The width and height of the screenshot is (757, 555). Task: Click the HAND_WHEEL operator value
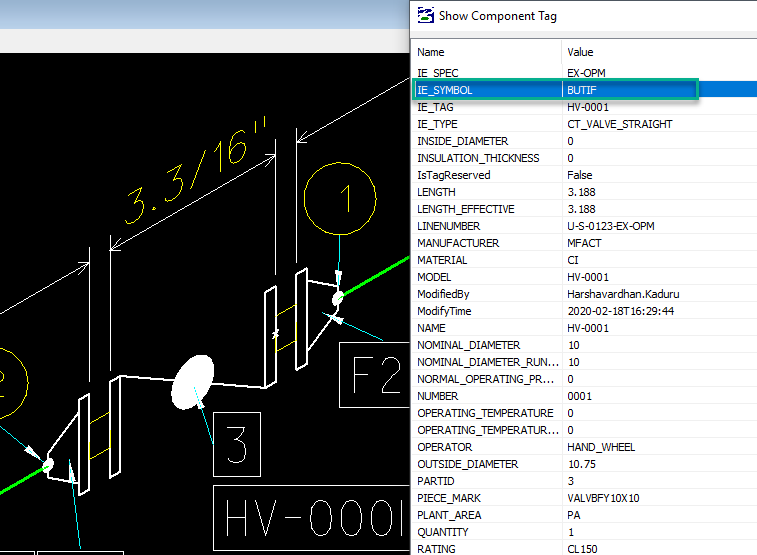[x=601, y=447]
